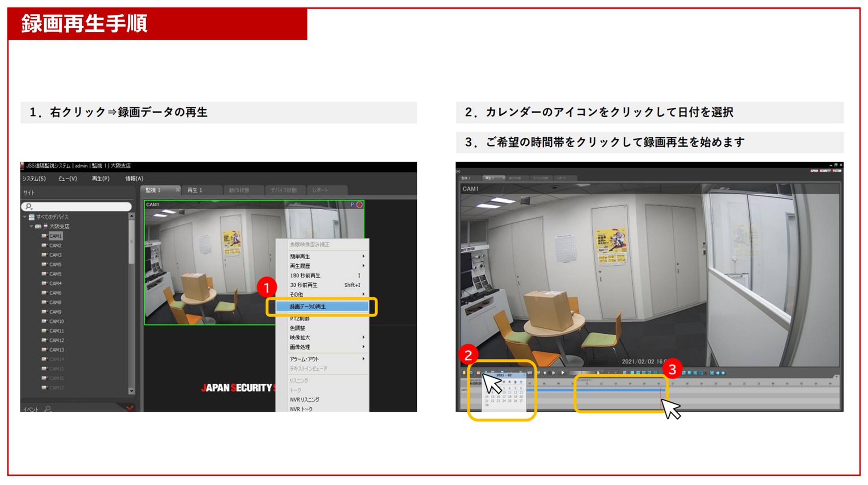Close the 監視 1 tab
The width and height of the screenshot is (868, 485).
coord(178,190)
